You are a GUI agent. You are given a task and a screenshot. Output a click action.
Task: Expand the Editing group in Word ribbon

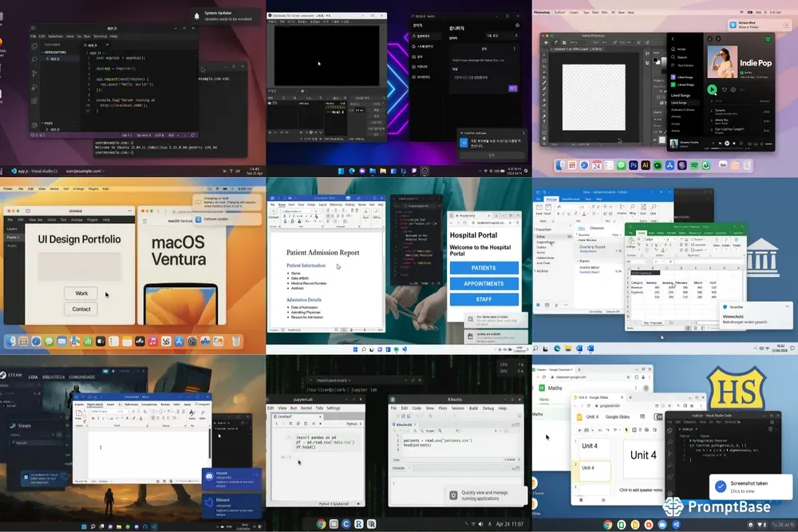tap(378, 213)
